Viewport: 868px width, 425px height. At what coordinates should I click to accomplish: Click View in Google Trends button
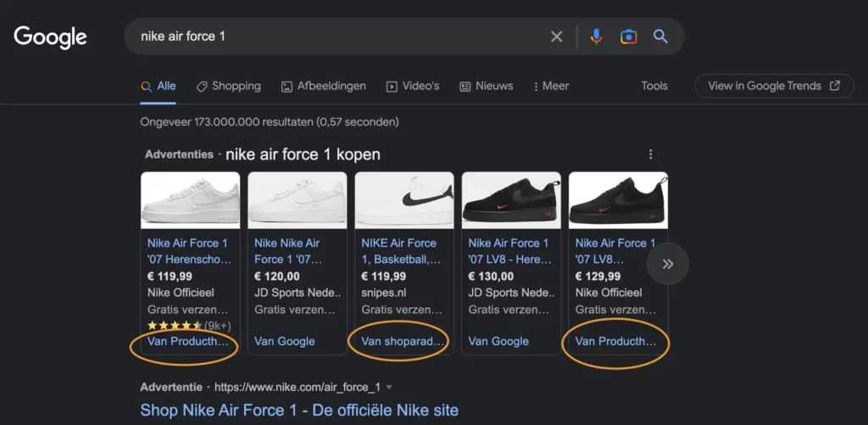click(x=774, y=86)
